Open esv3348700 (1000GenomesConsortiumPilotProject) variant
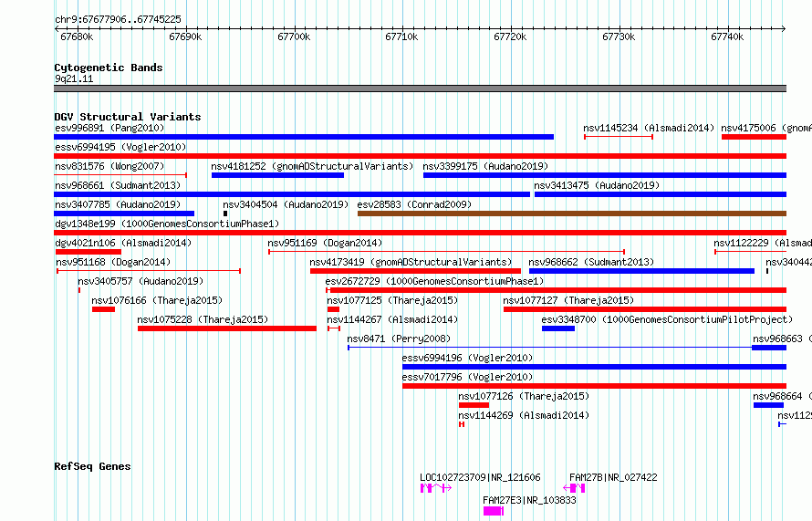The width and height of the screenshot is (812, 521). (667, 319)
